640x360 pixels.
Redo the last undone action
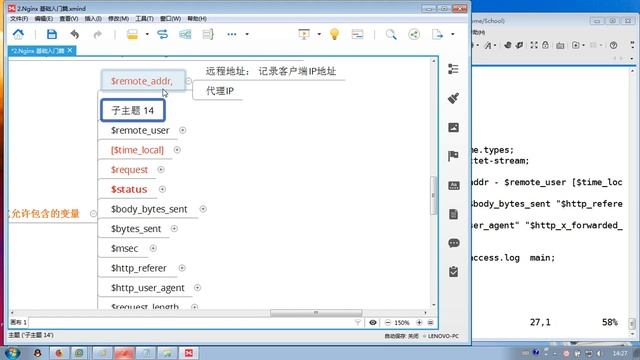click(98, 34)
